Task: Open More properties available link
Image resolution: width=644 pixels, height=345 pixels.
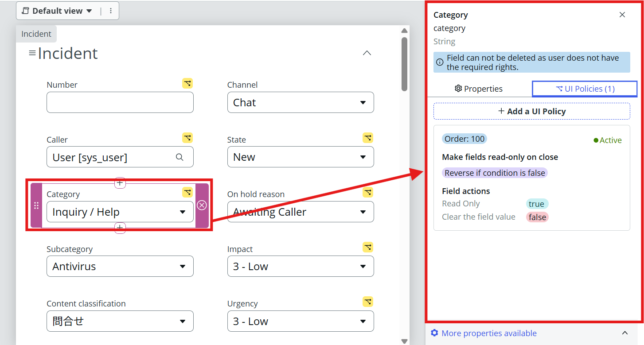Action: 489,333
